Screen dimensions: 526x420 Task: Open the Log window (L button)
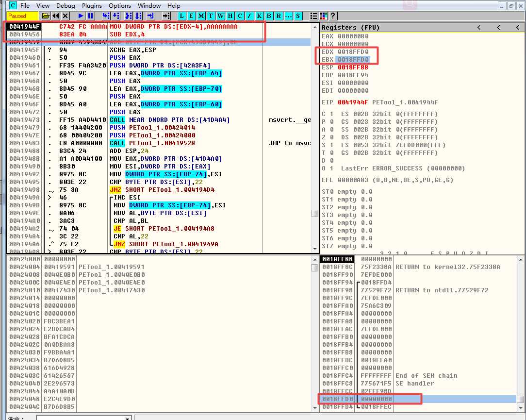point(182,16)
